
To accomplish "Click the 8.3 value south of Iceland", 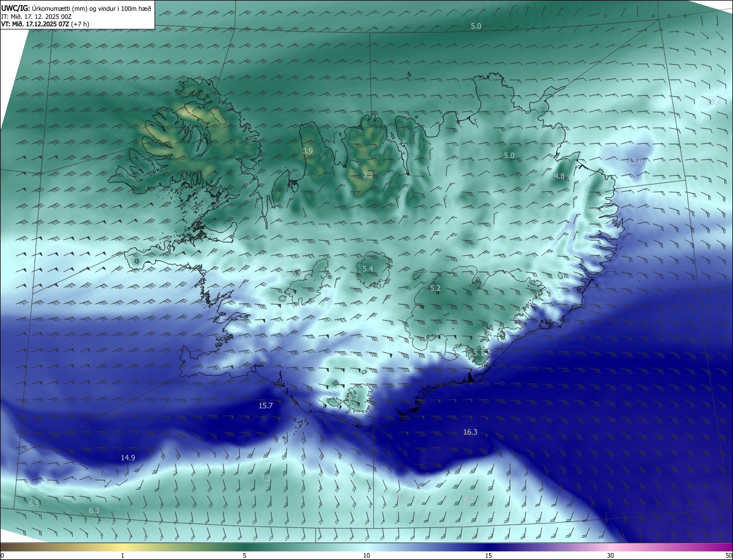I will click(401, 498).
